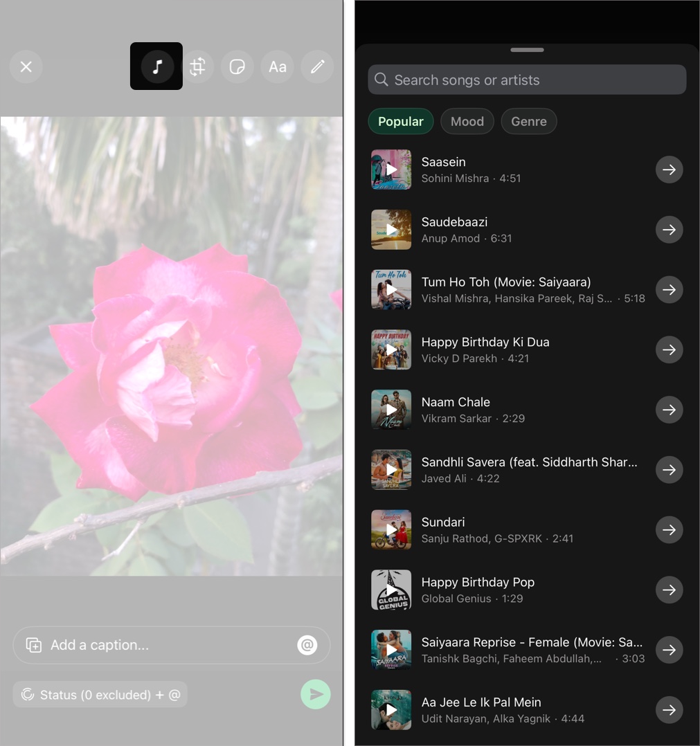
Task: Select the Aa text tool
Action: coord(277,66)
